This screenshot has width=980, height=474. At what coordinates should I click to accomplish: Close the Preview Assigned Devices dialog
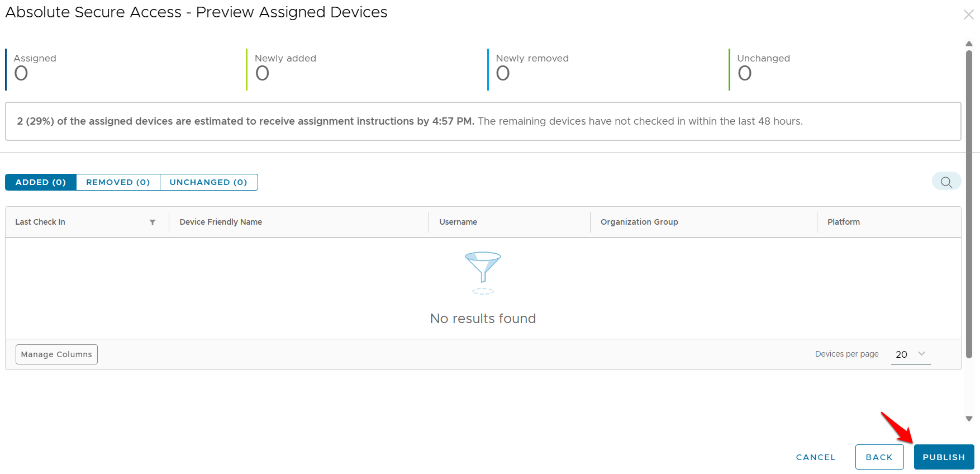968,15
